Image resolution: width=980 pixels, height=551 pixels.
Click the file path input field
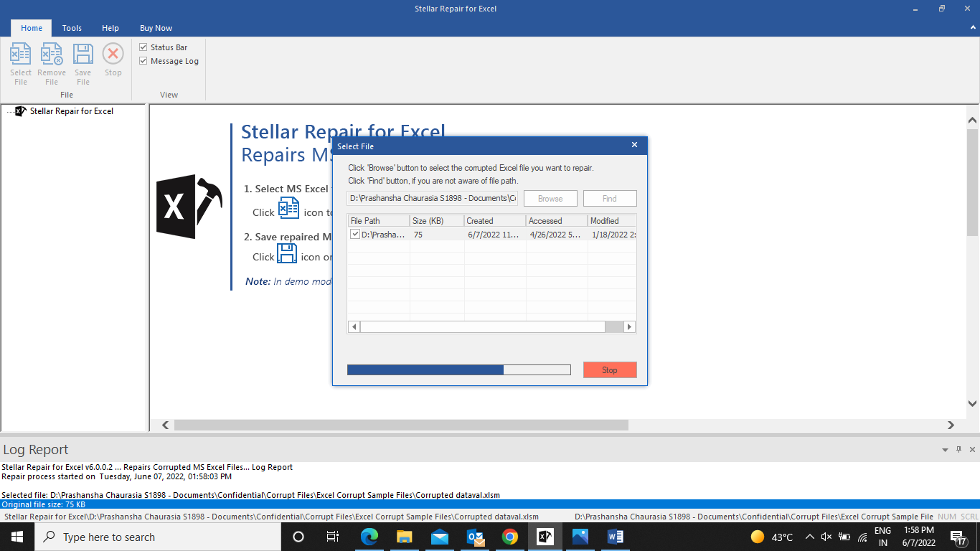pyautogui.click(x=432, y=198)
